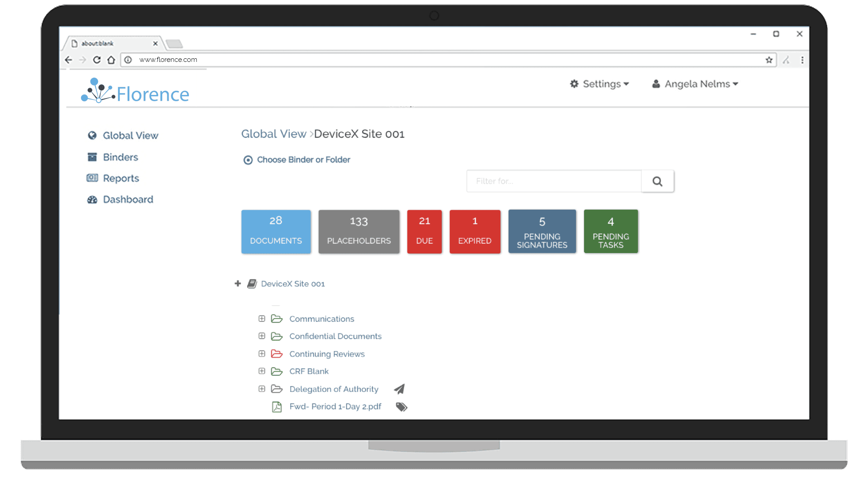Open a new browser tab
This screenshot has height=488, width=868.
174,44
